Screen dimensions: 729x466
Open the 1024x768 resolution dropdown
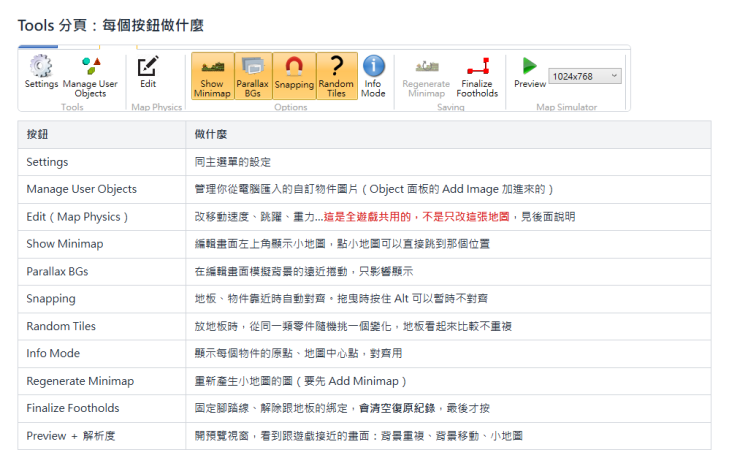[x=584, y=76]
